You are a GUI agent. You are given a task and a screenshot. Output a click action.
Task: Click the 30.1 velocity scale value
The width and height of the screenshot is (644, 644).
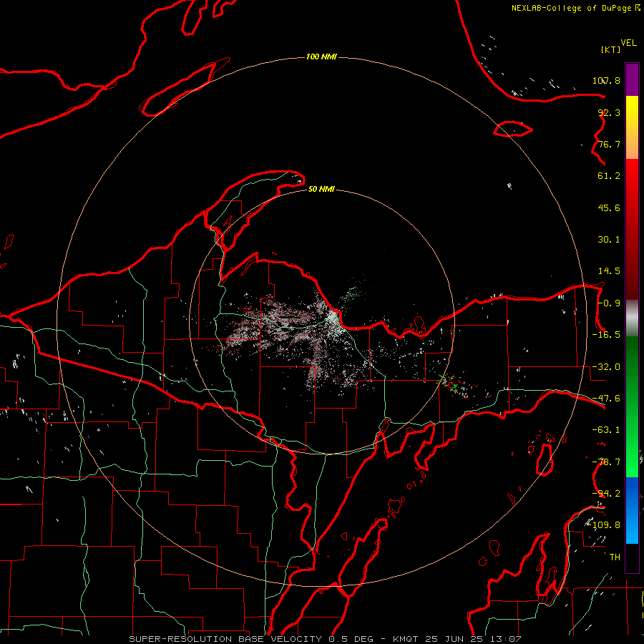tap(609, 240)
